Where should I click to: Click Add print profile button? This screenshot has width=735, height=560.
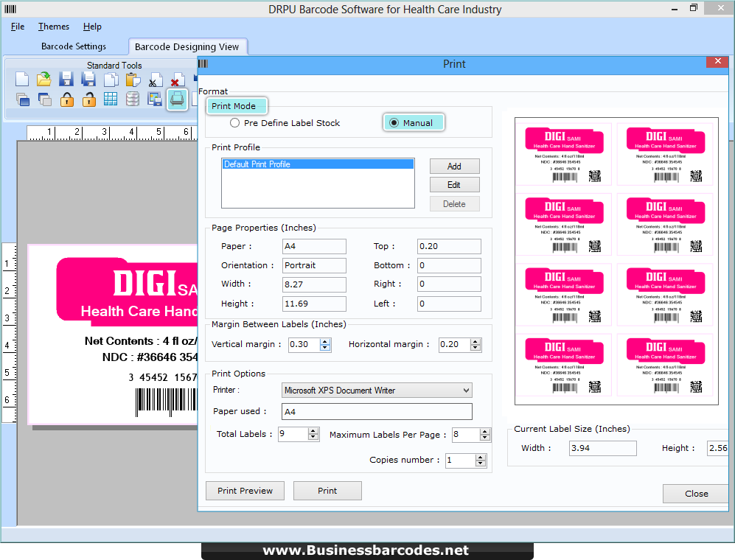454,167
